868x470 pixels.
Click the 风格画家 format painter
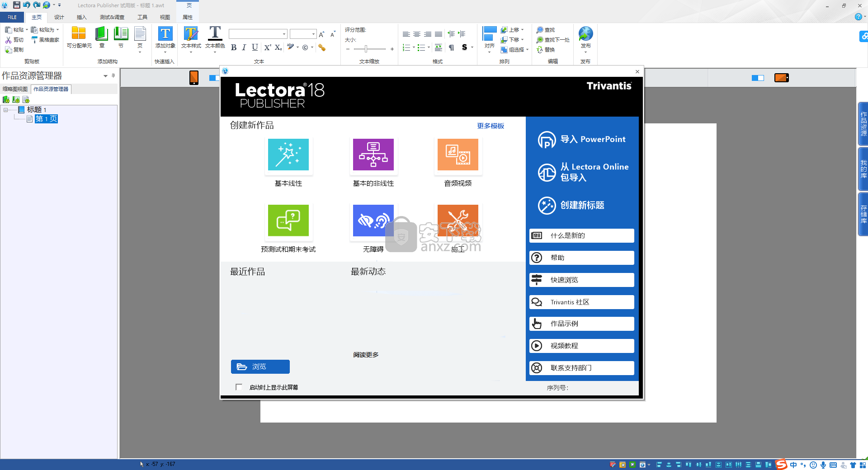pos(45,40)
